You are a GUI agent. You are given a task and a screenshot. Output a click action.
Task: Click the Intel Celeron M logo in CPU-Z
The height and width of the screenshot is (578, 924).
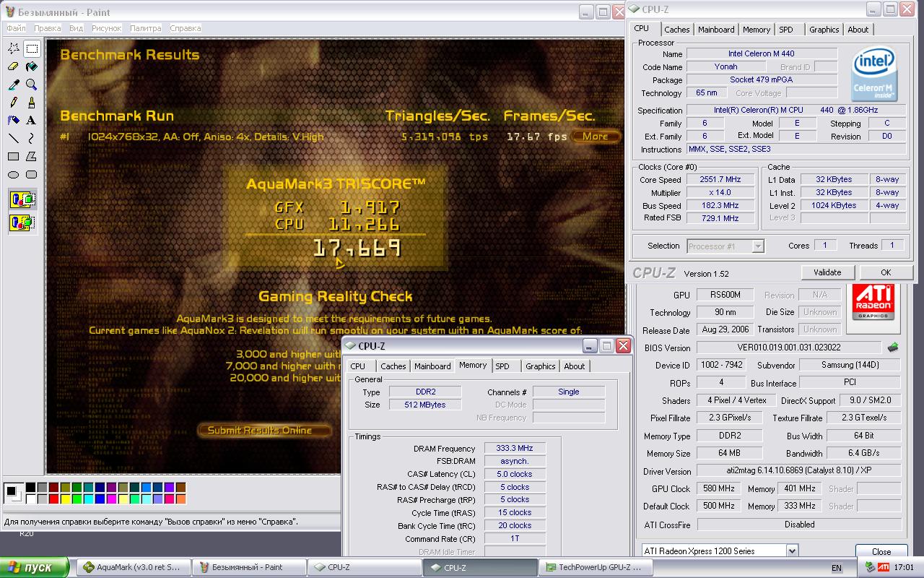873,75
